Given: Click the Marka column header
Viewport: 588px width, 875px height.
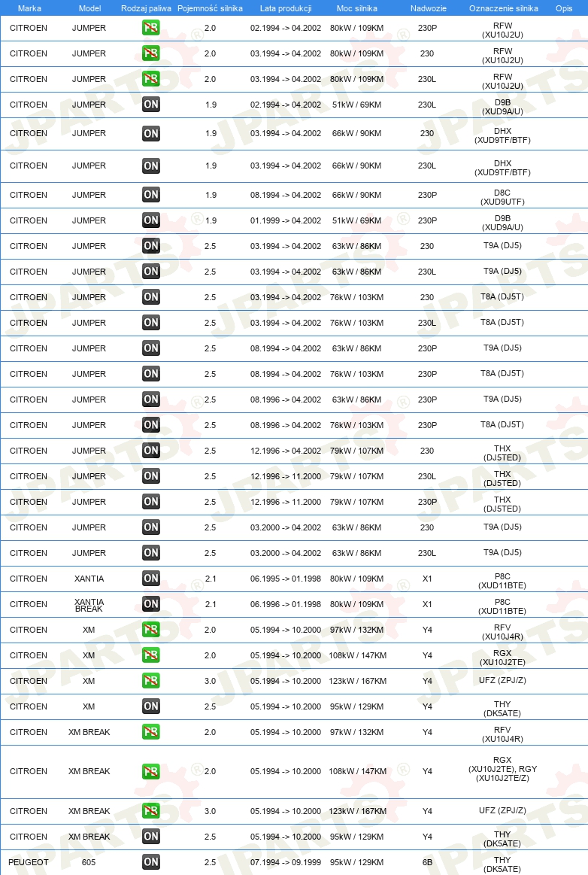Looking at the screenshot, I should (x=29, y=8).
